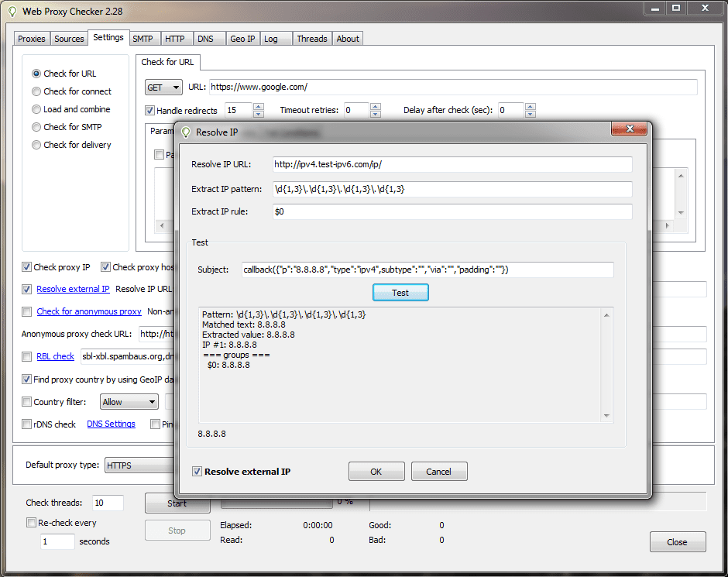Click the Close button in main window
The height and width of the screenshot is (577, 728).
click(x=678, y=541)
